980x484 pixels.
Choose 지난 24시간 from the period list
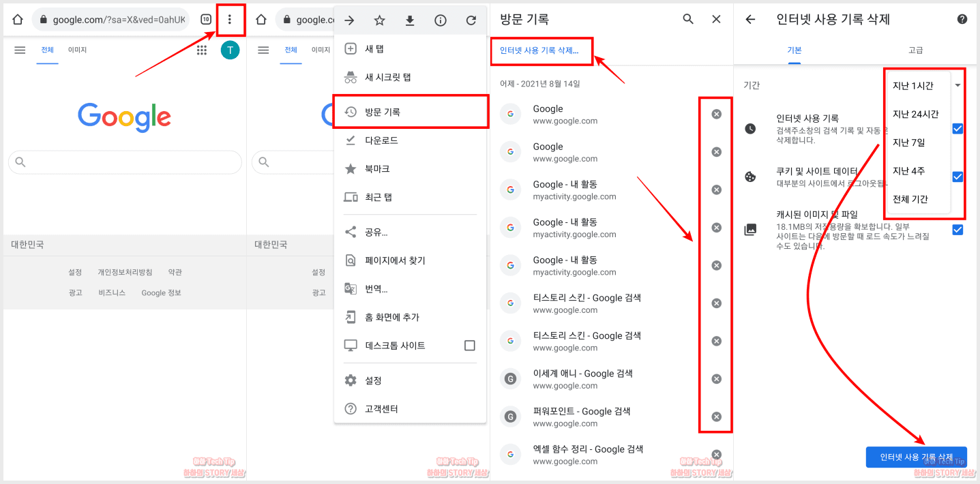(917, 114)
